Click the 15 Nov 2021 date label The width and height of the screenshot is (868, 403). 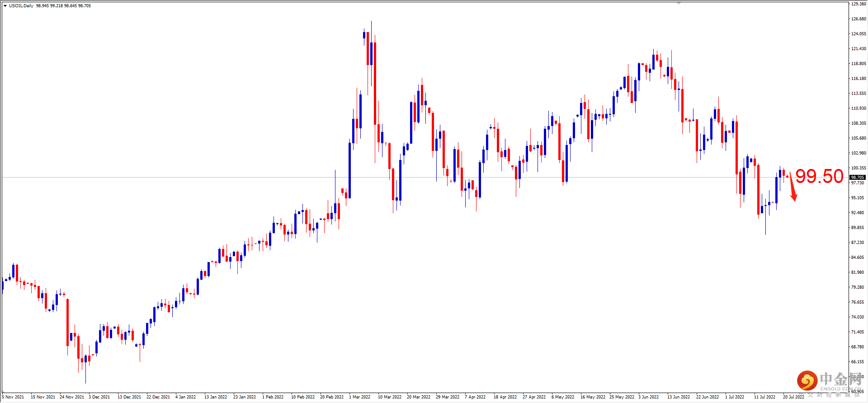[x=43, y=397]
